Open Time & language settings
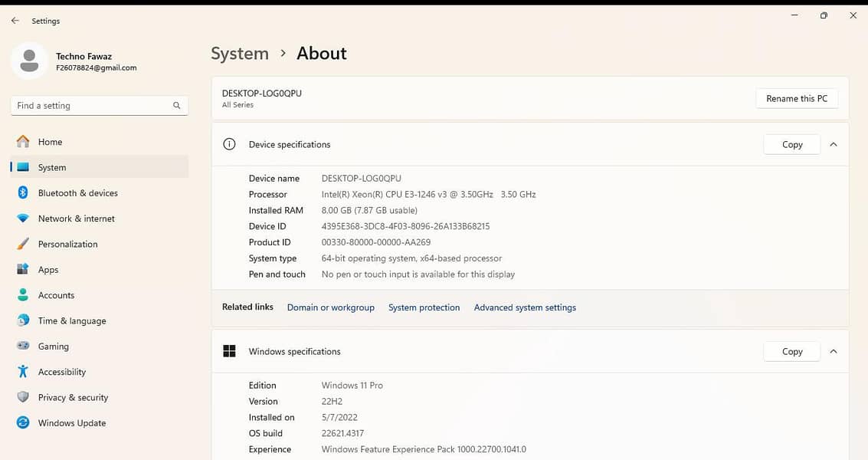The height and width of the screenshot is (460, 868). pyautogui.click(x=100, y=320)
